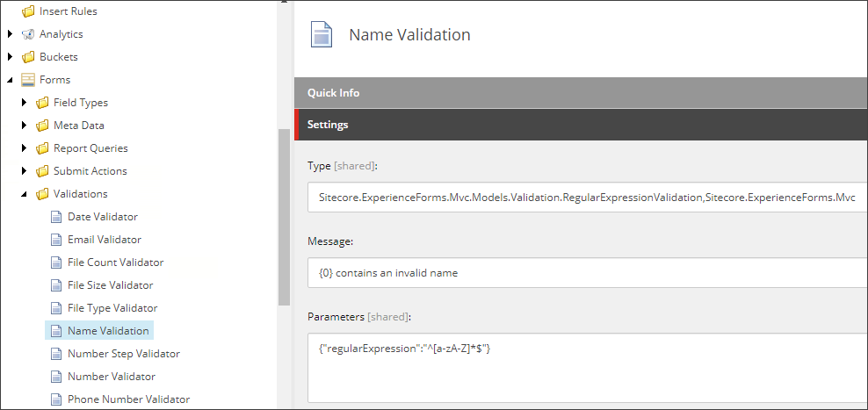
Task: Expand the Field Types folder
Action: pyautogui.click(x=24, y=103)
